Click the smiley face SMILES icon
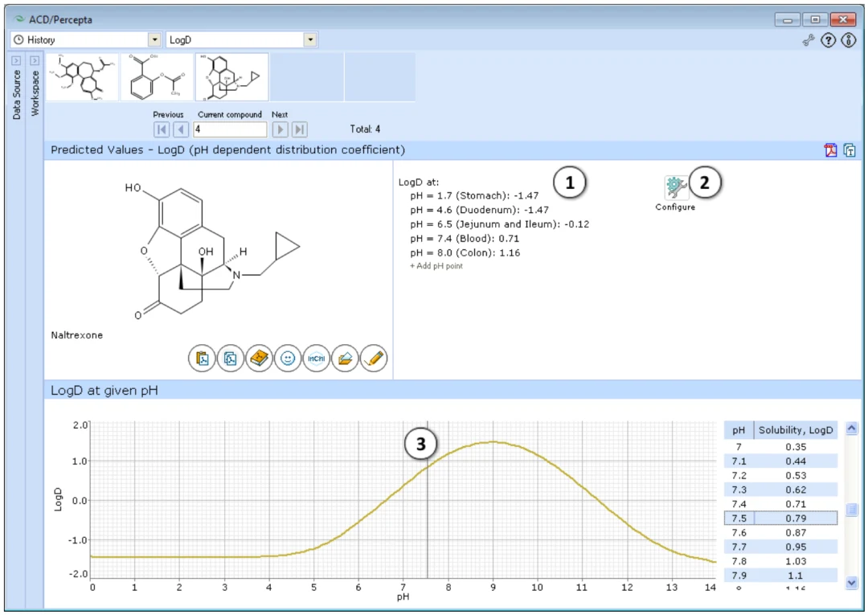The height and width of the screenshot is (615, 868). [x=287, y=359]
